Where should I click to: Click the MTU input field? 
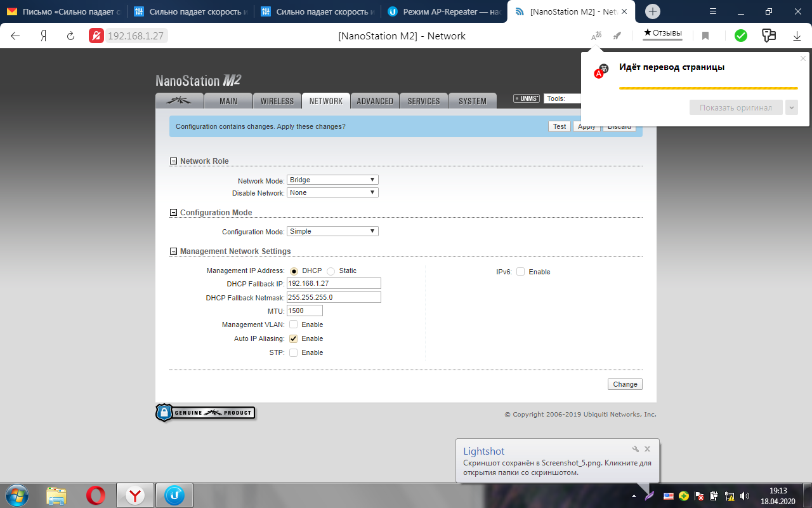[x=304, y=311]
